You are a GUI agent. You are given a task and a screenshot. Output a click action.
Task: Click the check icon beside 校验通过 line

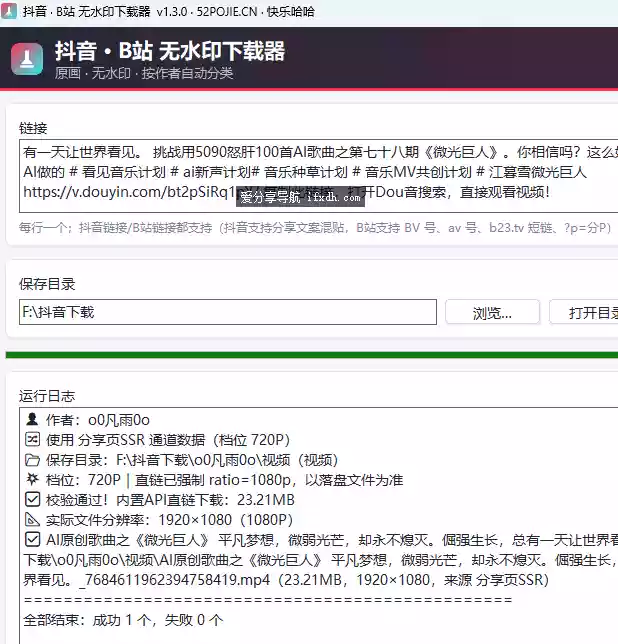pyautogui.click(x=32, y=499)
